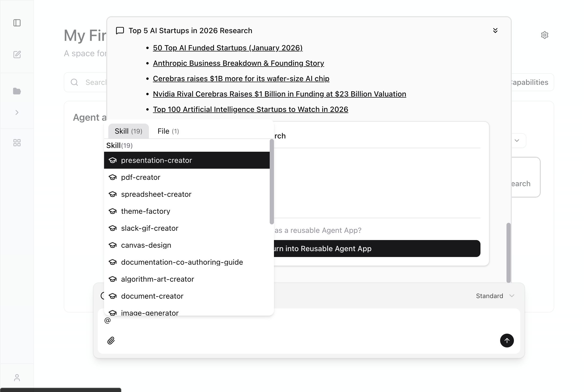The width and height of the screenshot is (584, 392).
Task: Open Cerebras raises $1B link
Action: coord(241,79)
